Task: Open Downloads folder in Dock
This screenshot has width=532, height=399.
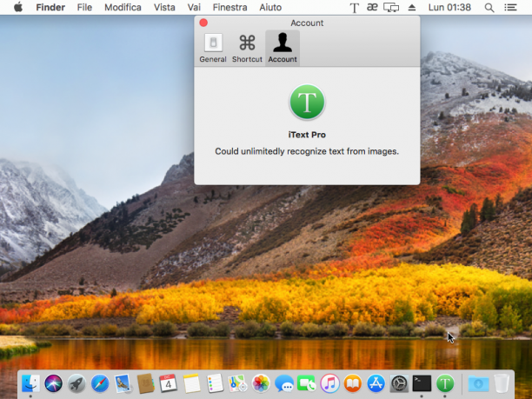Action: tap(478, 383)
